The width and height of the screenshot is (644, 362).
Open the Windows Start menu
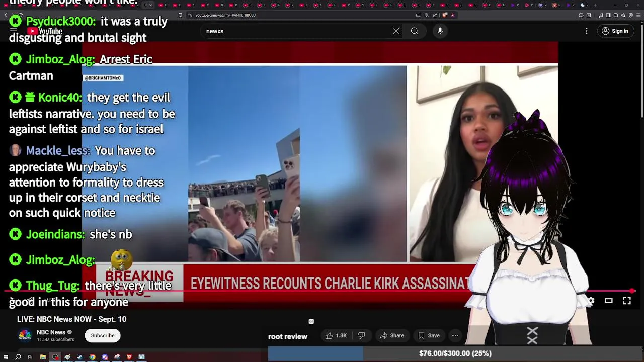6,357
